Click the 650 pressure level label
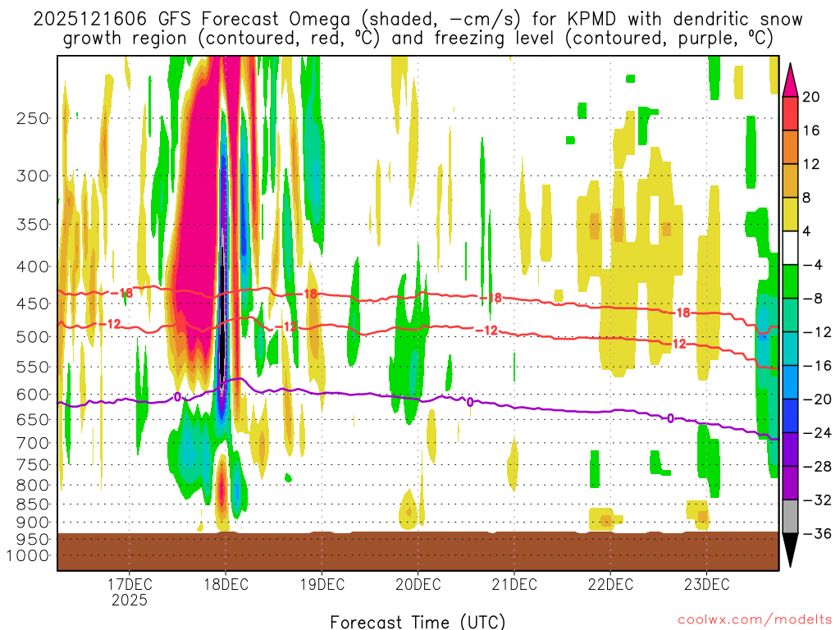840x630 pixels. tap(33, 419)
